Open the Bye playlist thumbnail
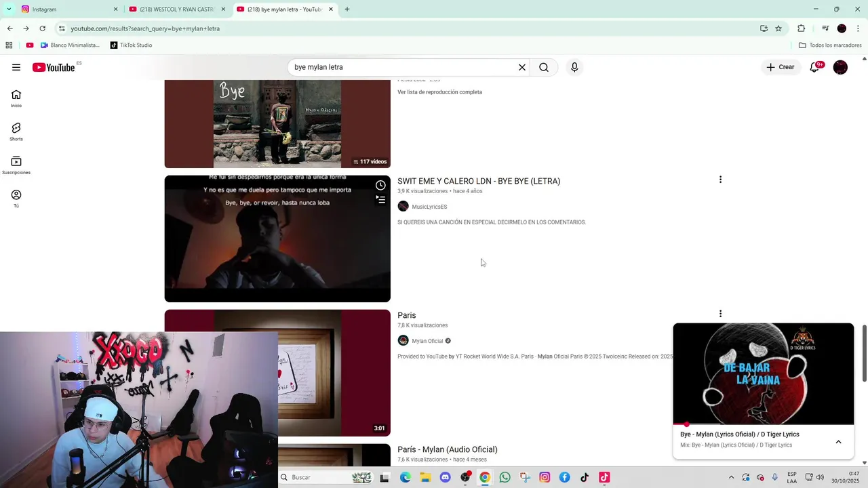Viewport: 868px width, 488px height. tap(277, 124)
